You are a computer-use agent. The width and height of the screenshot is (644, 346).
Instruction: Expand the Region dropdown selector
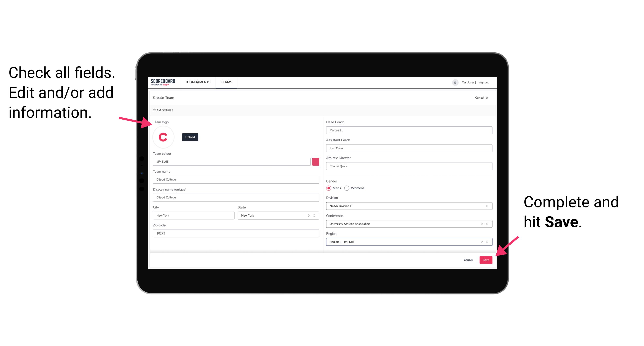[x=487, y=242]
